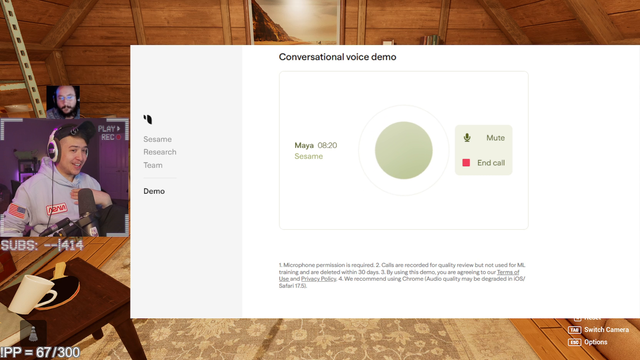Screen dimensions: 640x360
Task: Click the Switch Camera game option
Action: point(606,330)
